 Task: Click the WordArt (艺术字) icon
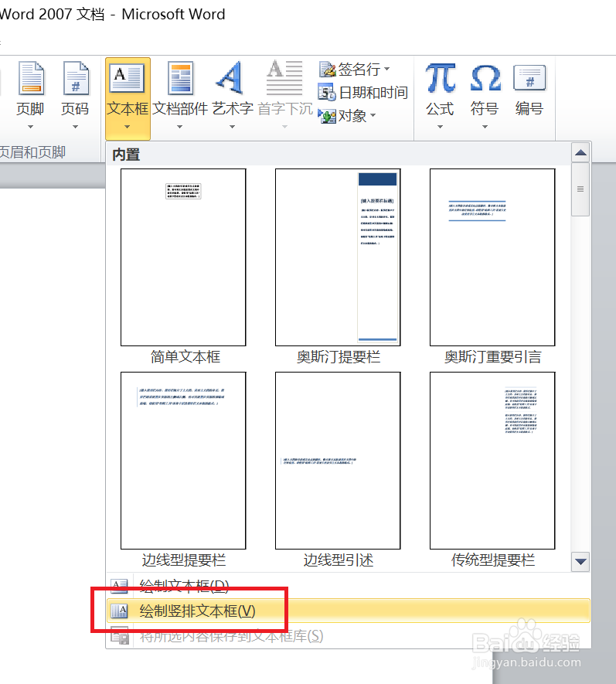(230, 77)
